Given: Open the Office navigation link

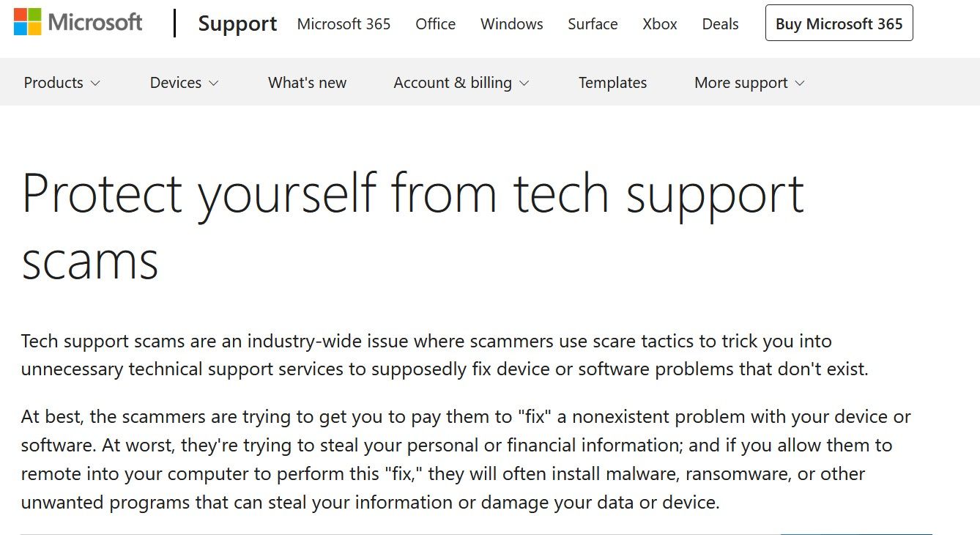Looking at the screenshot, I should click(x=435, y=23).
